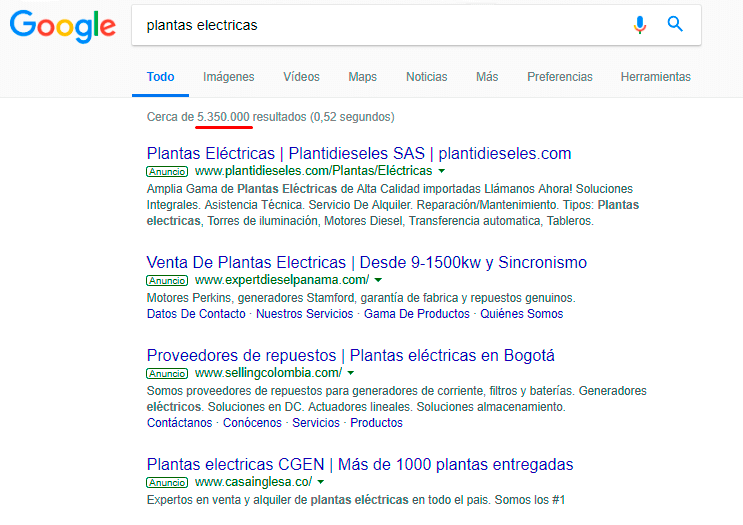
Task: Expand arrow next to casainglesa.co URL
Action: (x=321, y=482)
